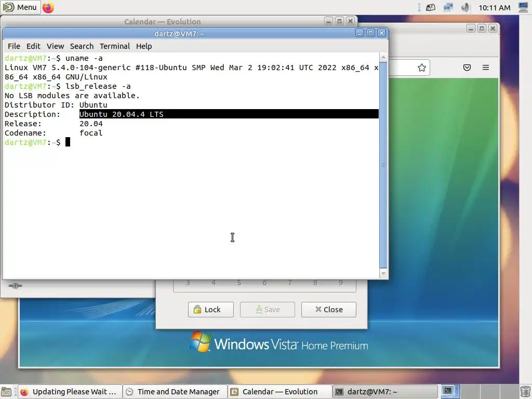Open the mail notification tray icon
Screen dimensions: 532x399
pos(431,7)
